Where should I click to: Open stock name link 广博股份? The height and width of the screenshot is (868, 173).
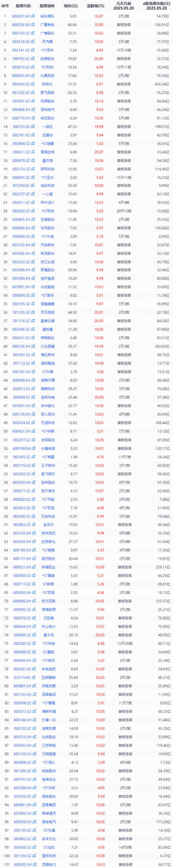(47, 33)
